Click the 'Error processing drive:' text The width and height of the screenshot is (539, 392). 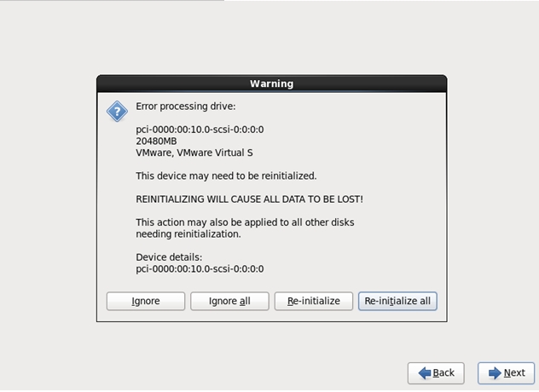[186, 107]
